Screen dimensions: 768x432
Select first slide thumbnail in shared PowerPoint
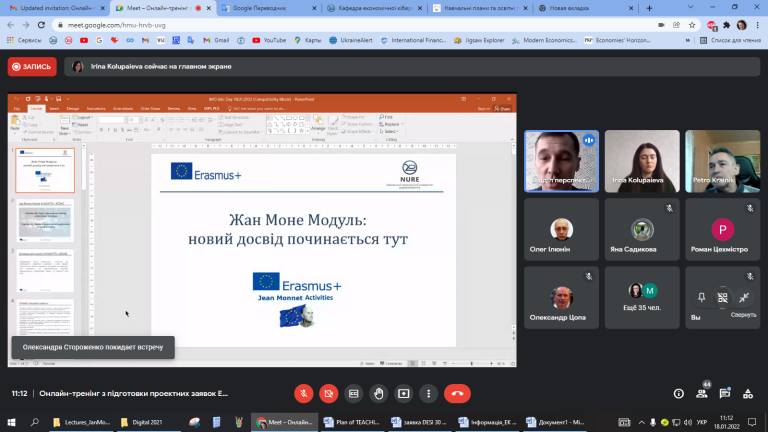coord(45,170)
